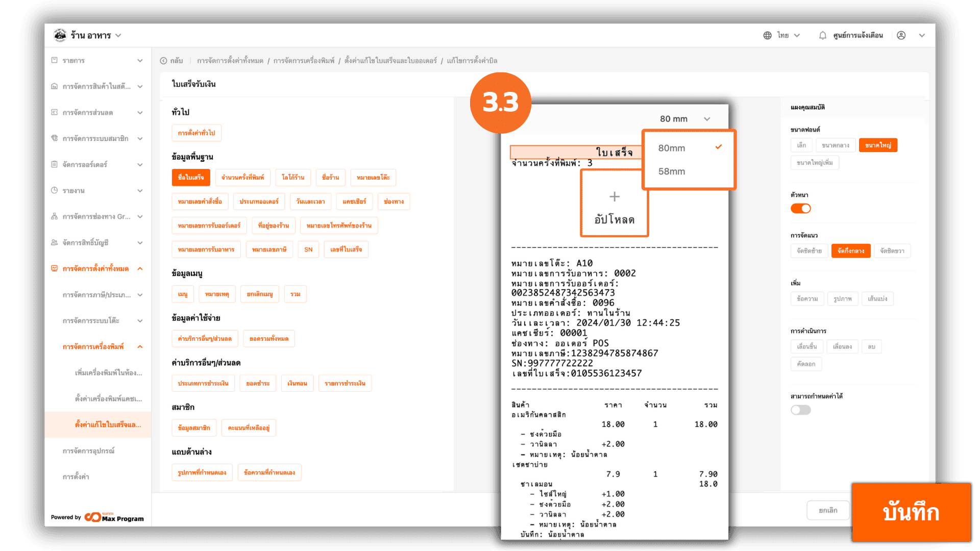The width and height of the screenshot is (980, 551).
Task: Select the โลโก้ร้าน field tag
Action: point(293,178)
